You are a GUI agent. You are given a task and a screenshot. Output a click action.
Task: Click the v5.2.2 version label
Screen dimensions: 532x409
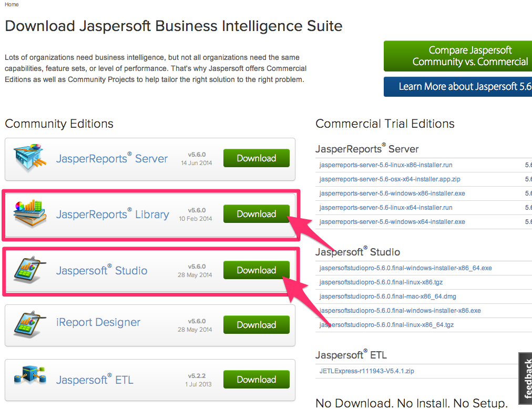(197, 376)
